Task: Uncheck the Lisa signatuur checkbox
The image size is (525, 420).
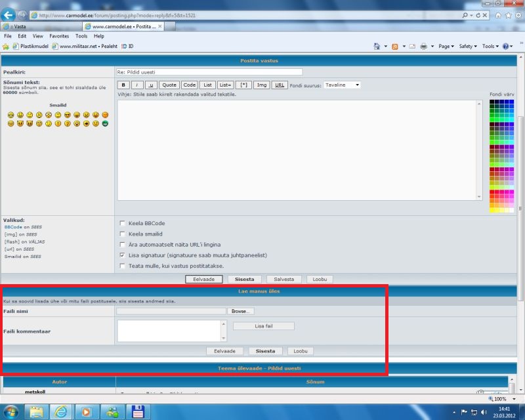Action: (122, 255)
